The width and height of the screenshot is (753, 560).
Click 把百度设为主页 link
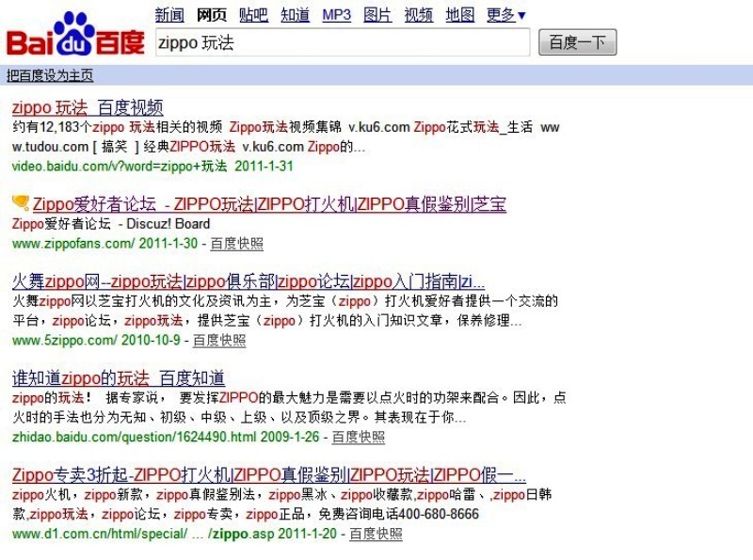pyautogui.click(x=50, y=75)
